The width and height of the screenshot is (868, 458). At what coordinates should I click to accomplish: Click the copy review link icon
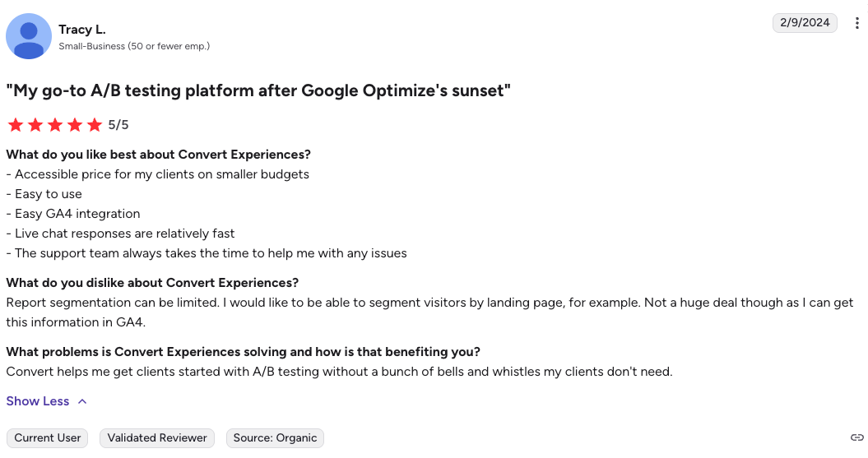856,437
